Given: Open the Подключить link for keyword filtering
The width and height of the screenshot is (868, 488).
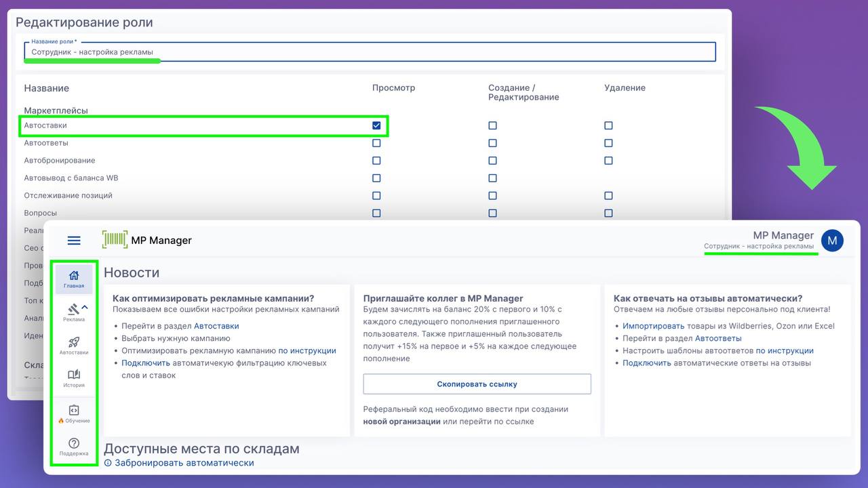Looking at the screenshot, I should pyautogui.click(x=146, y=363).
